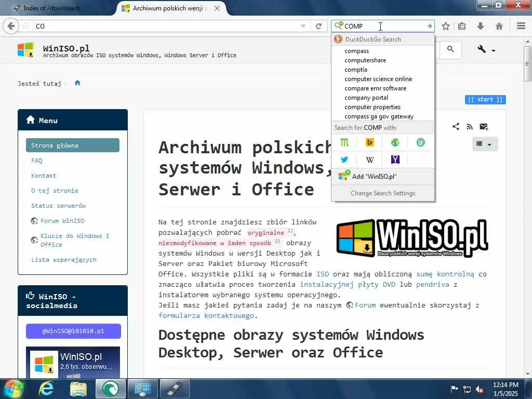Add WinISO.pl as search engine
Image resolution: width=532 pixels, height=399 pixels.
coord(383,177)
